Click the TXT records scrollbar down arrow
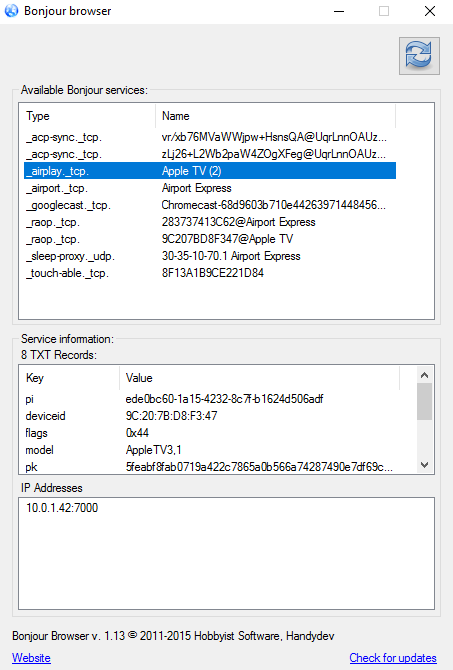The width and height of the screenshot is (453, 670). [424, 465]
